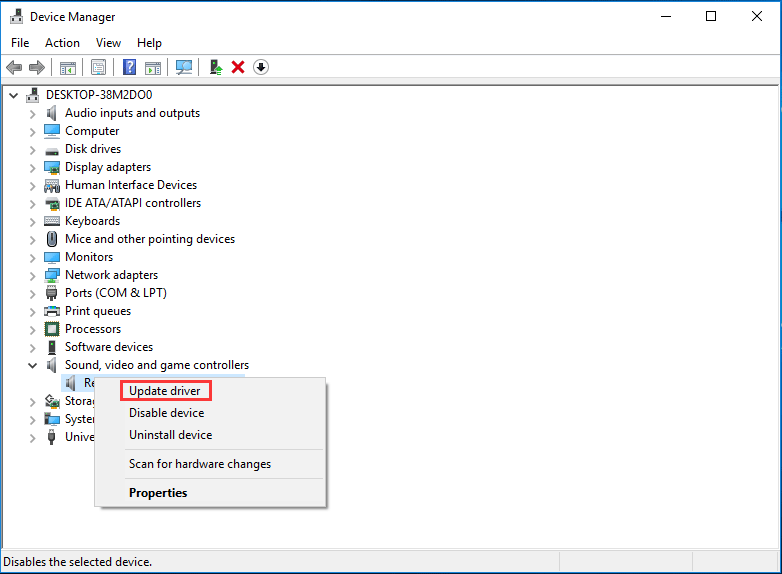Click the IDE ATA/ATAPI controllers icon
The height and width of the screenshot is (574, 782).
52,203
